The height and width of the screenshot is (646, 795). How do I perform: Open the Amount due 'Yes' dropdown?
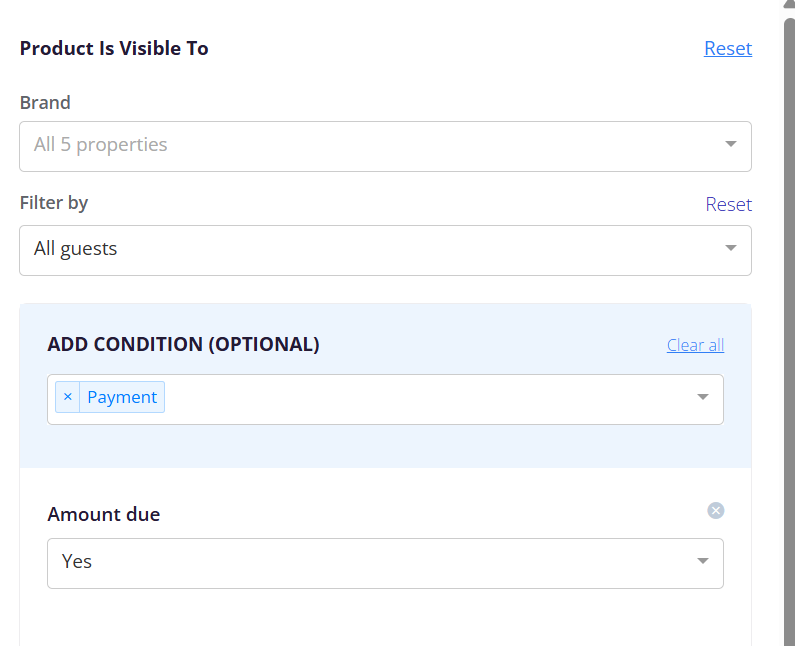point(385,563)
